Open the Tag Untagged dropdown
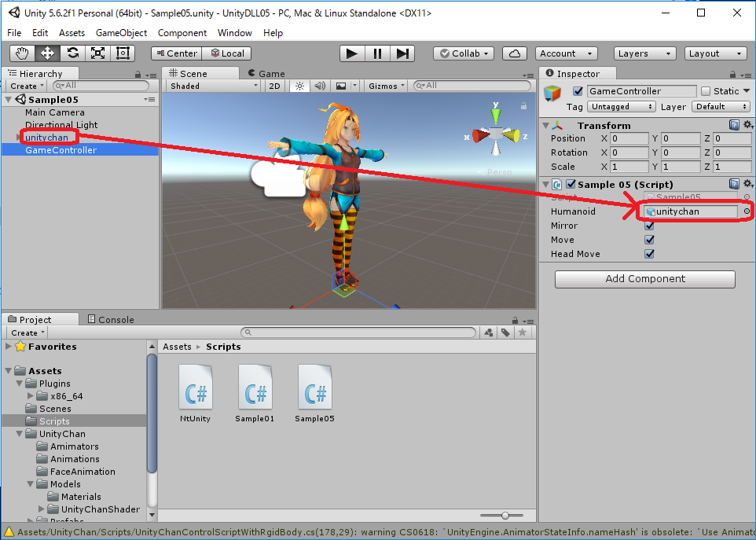756x540 pixels. click(622, 106)
